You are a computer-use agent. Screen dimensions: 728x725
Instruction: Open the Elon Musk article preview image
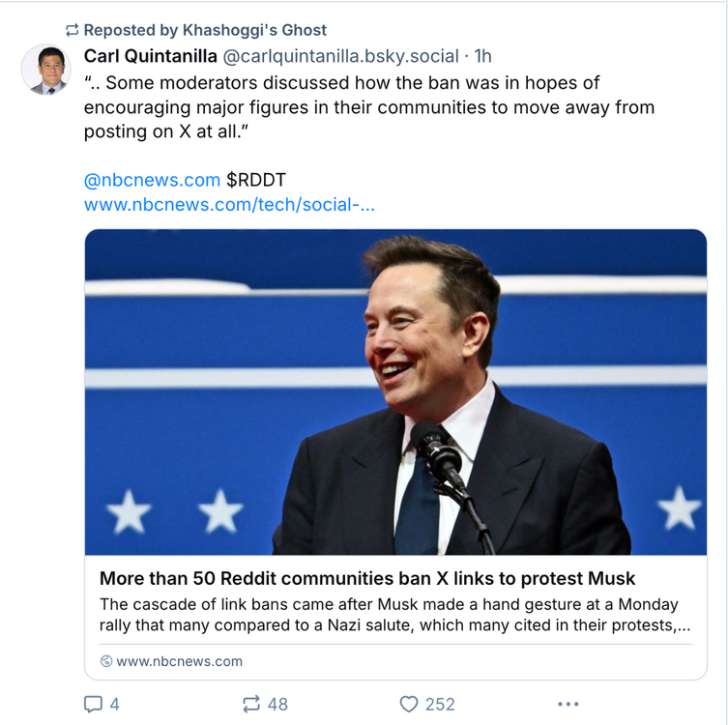[395, 391]
